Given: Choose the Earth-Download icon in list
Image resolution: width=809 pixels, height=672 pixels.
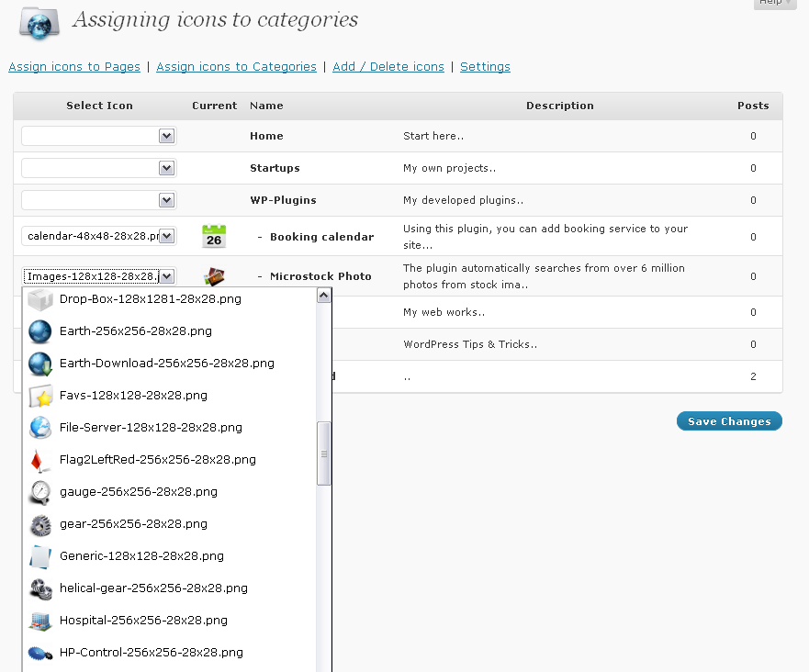Looking at the screenshot, I should [166, 364].
